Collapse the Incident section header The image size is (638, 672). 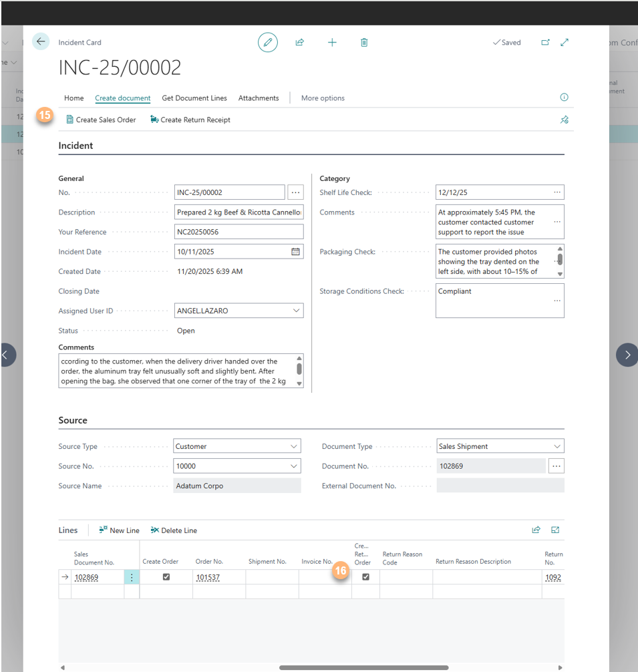pos(76,146)
